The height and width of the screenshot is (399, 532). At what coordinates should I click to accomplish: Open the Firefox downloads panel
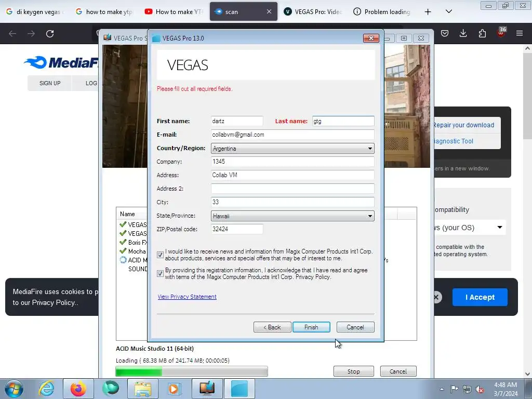[463, 33]
